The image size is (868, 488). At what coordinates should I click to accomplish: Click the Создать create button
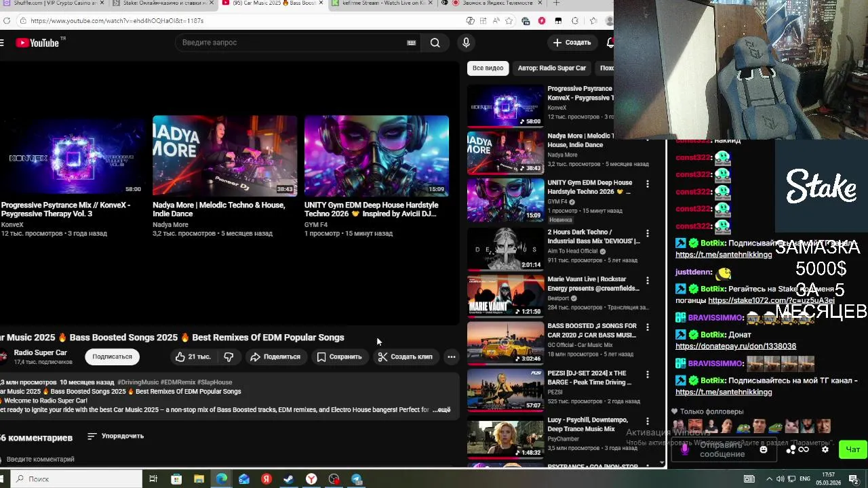tap(572, 43)
